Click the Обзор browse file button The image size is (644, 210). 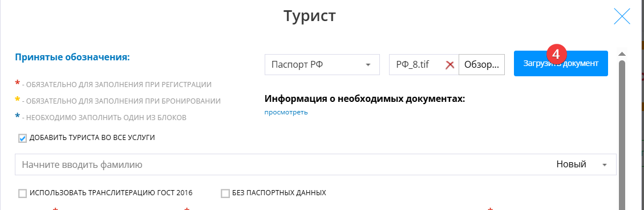pyautogui.click(x=481, y=65)
